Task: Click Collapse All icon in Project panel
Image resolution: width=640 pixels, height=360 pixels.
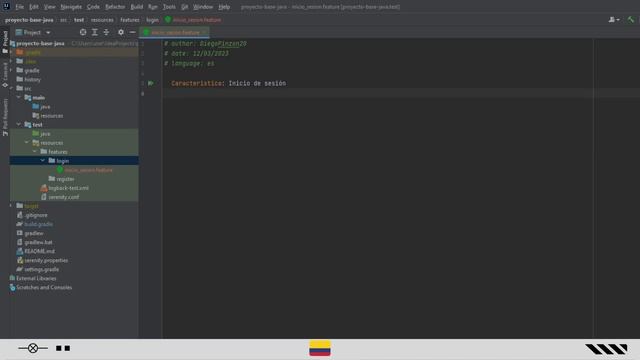Action: coord(106,32)
